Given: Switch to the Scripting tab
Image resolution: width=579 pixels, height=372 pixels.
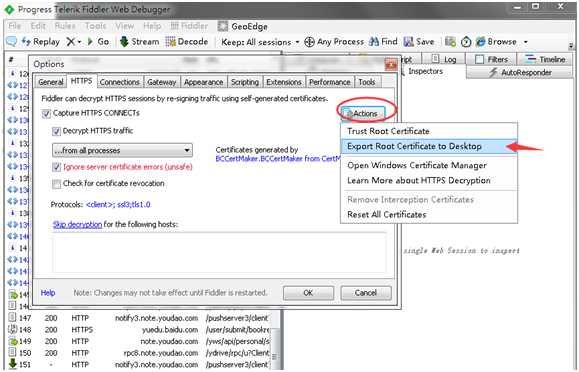Looking at the screenshot, I should click(244, 82).
